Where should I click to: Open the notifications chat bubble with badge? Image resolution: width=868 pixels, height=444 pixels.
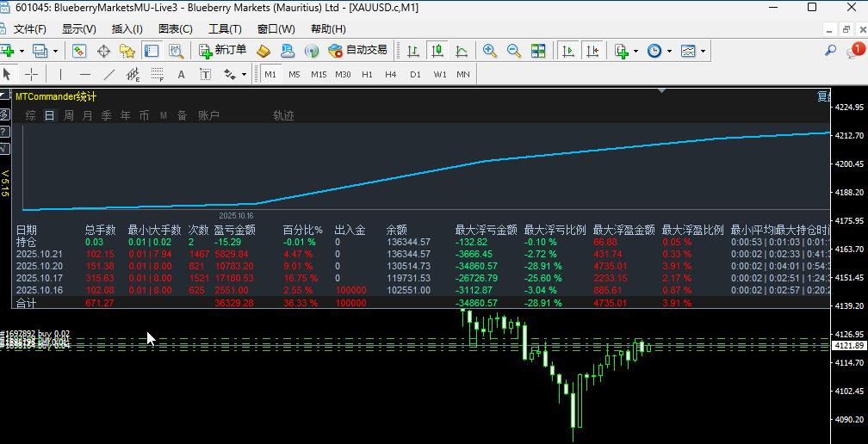854,50
